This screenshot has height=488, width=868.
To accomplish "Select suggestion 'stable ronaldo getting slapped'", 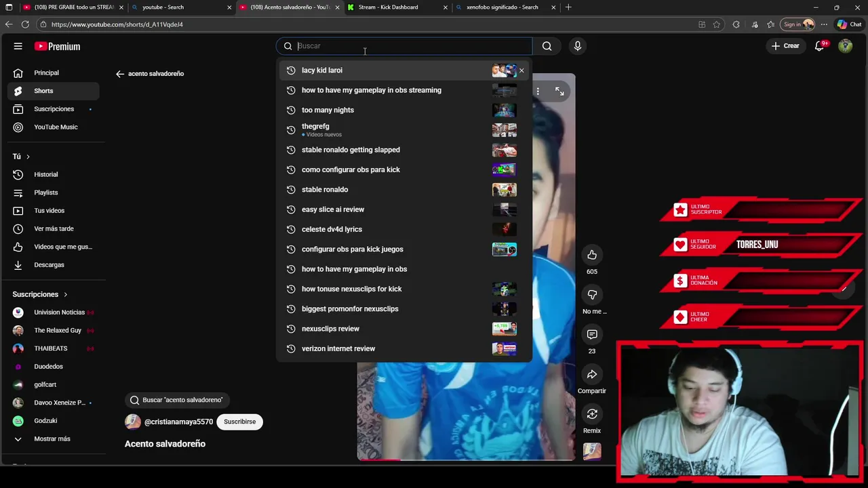I will [x=404, y=150].
